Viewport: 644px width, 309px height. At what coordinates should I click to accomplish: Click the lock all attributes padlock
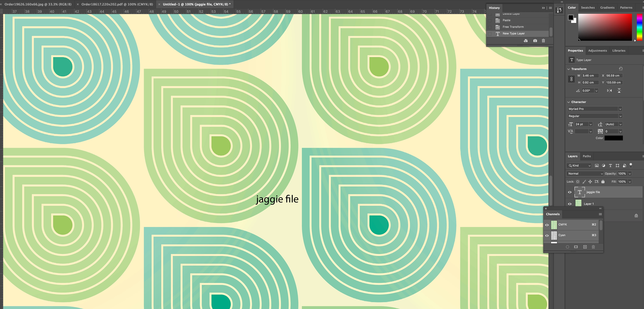pyautogui.click(x=603, y=181)
